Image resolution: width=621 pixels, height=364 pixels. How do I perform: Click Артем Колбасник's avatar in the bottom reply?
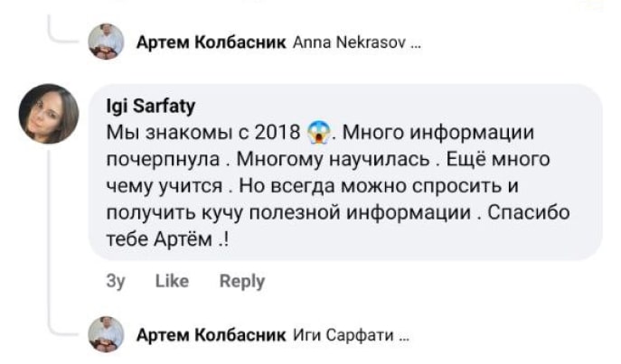106,334
